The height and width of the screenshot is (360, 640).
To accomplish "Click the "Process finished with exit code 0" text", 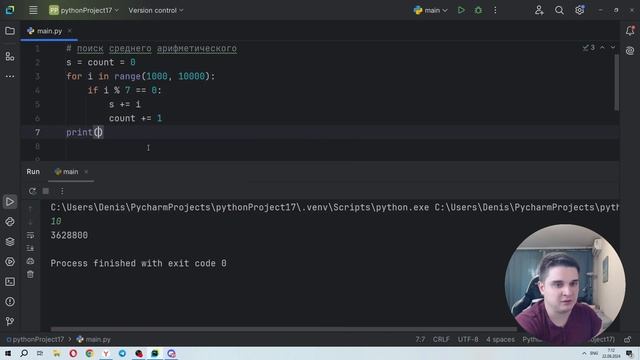I will (x=138, y=264).
